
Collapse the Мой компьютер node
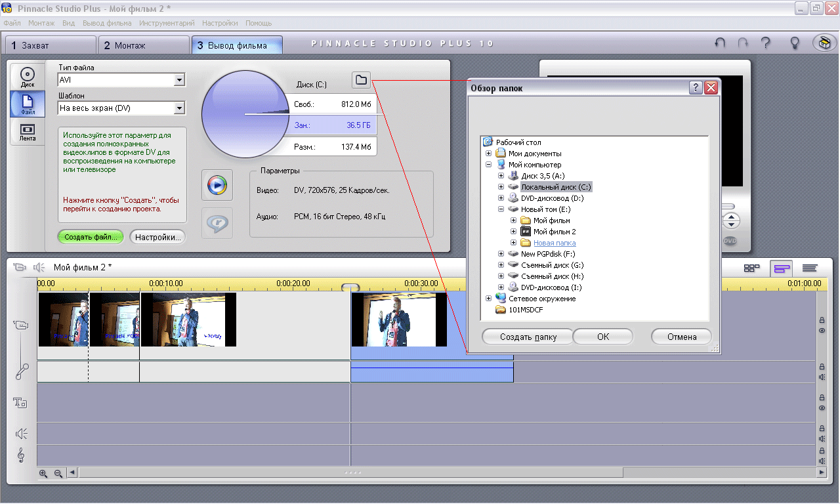(489, 165)
